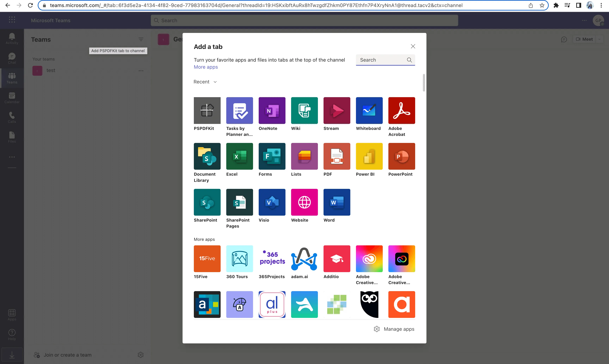
Task: Choose the Forms app icon
Action: point(272,156)
